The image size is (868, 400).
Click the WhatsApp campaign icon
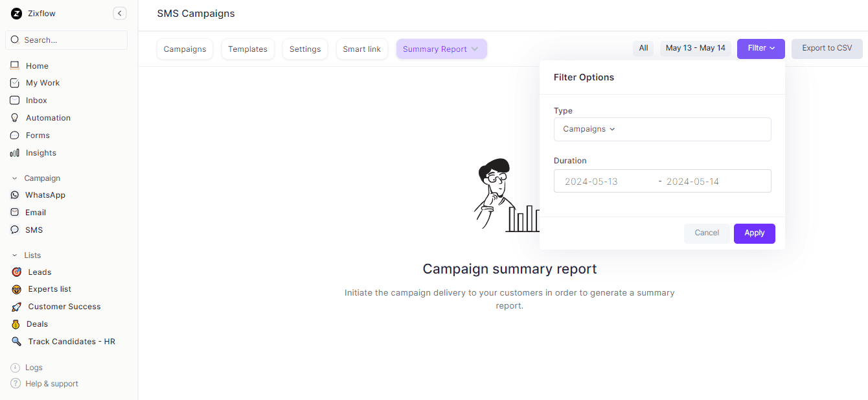coord(15,195)
